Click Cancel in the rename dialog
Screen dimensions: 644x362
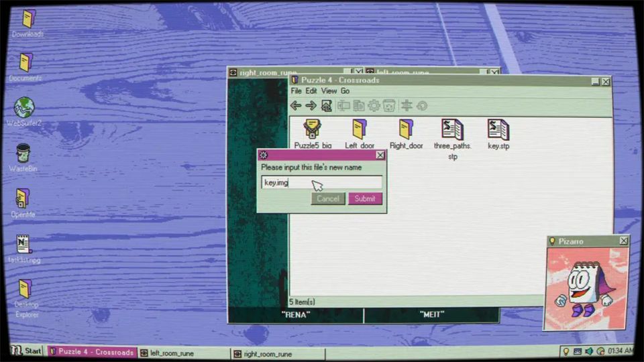328,198
